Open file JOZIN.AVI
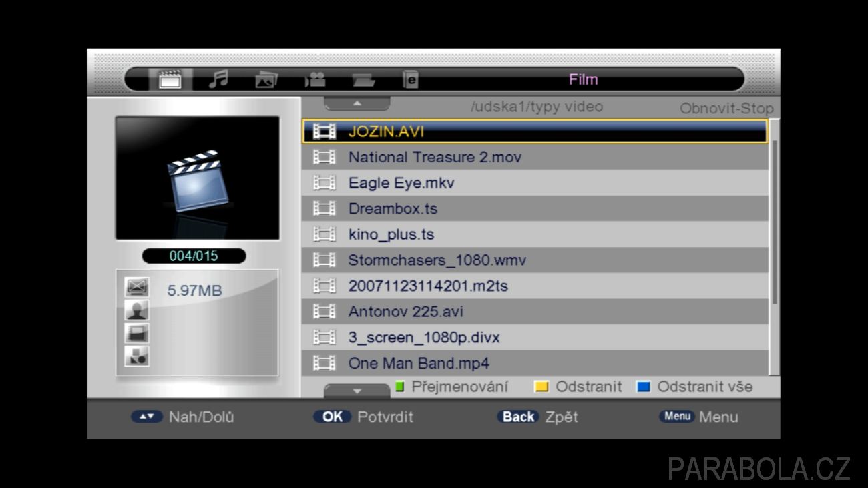This screenshot has height=488, width=868. point(535,132)
